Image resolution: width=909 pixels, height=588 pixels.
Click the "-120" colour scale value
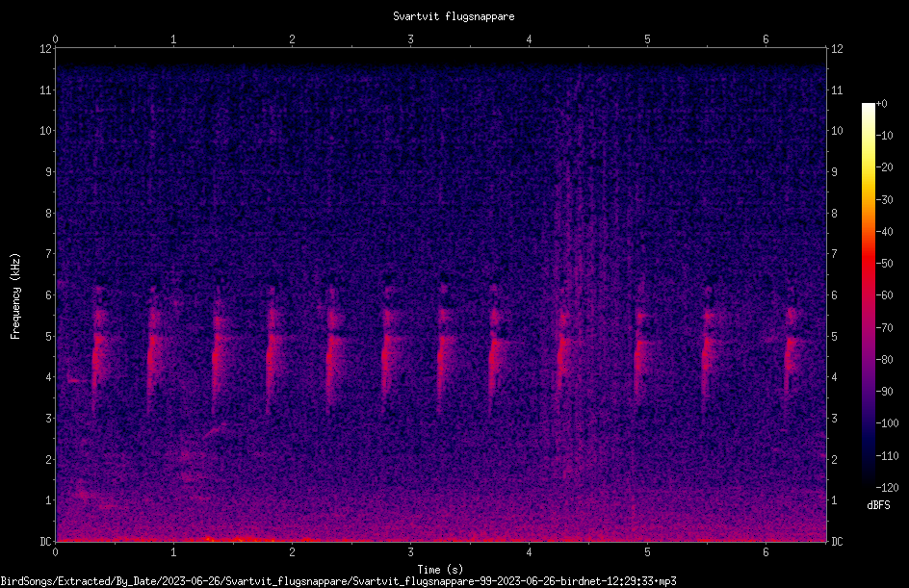coord(887,488)
